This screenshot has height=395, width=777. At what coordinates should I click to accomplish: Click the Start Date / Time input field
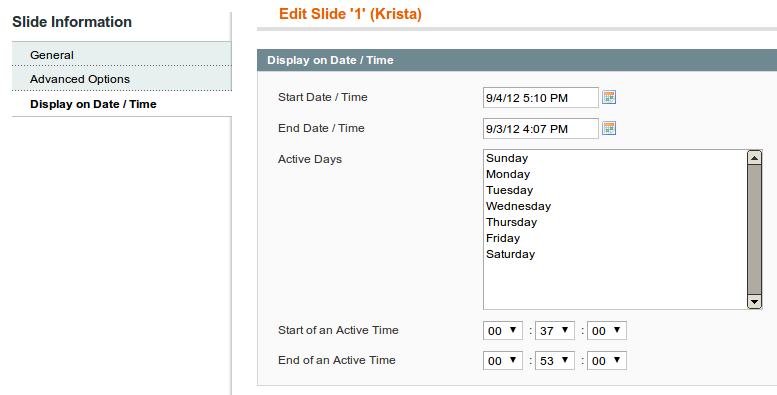pos(541,98)
